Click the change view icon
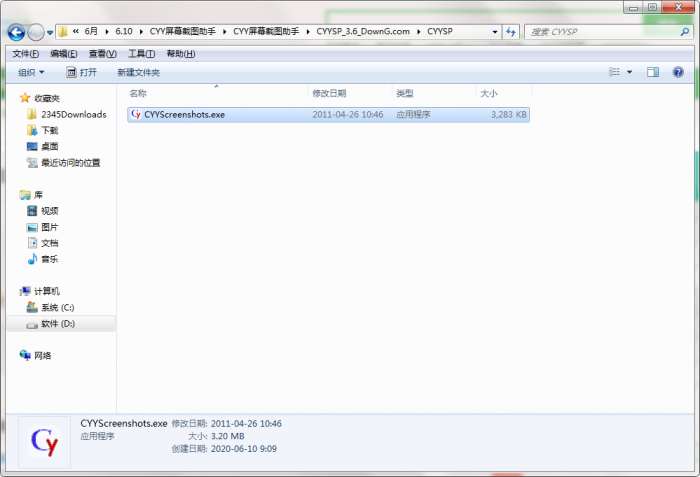 click(615, 72)
